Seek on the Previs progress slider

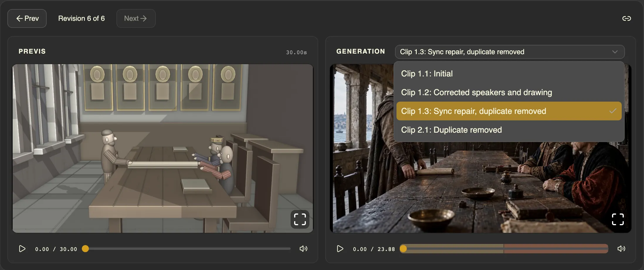point(188,249)
